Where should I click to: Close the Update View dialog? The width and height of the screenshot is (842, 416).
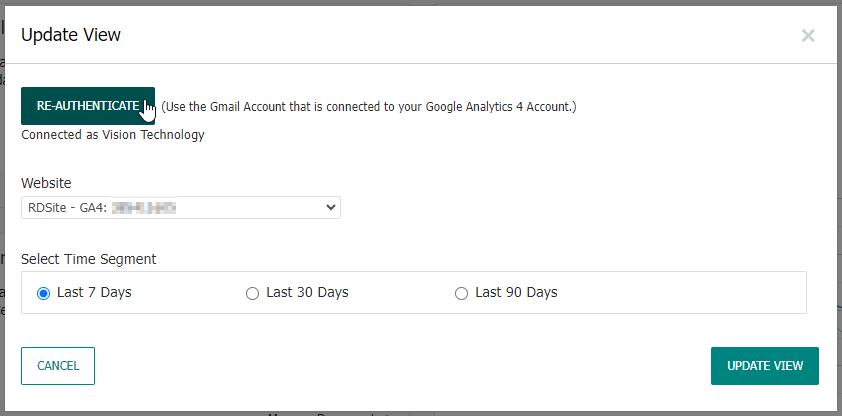coord(808,36)
